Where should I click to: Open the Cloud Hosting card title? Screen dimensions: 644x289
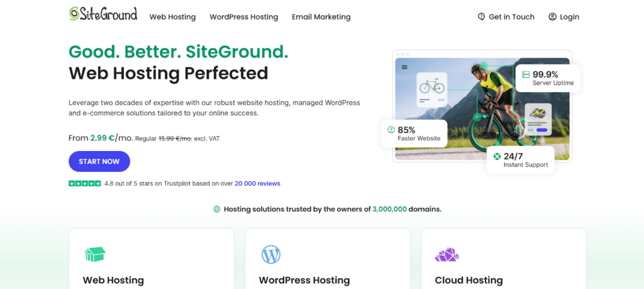(x=469, y=280)
